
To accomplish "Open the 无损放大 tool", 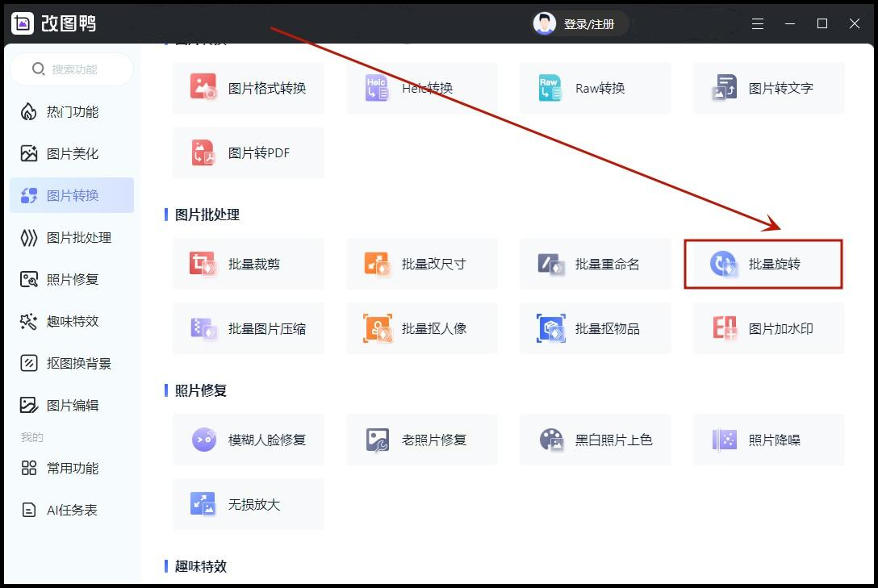I will point(248,504).
